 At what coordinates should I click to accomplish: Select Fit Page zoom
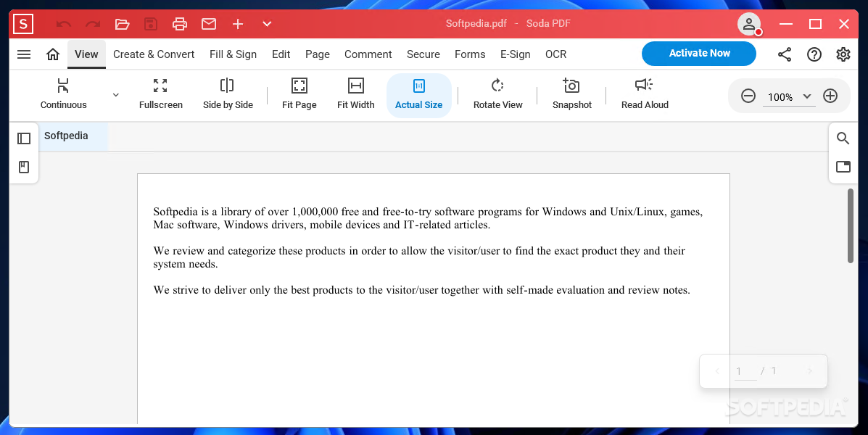(299, 94)
